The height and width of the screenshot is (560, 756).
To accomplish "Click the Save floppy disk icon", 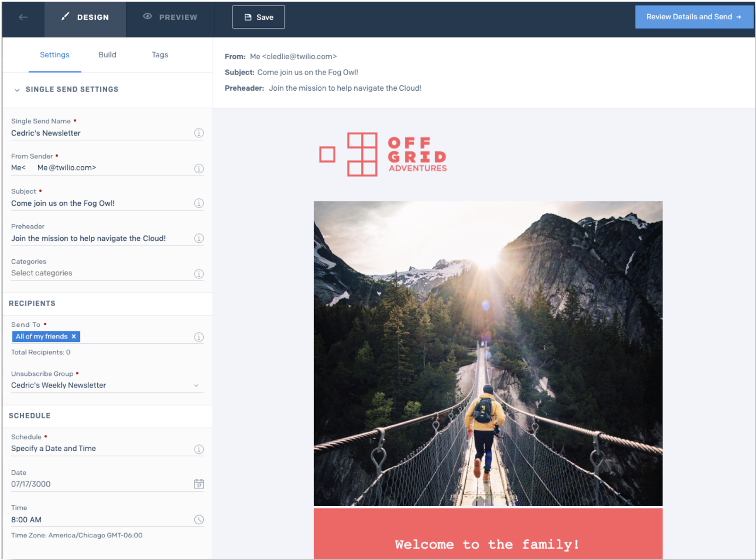I will [248, 17].
